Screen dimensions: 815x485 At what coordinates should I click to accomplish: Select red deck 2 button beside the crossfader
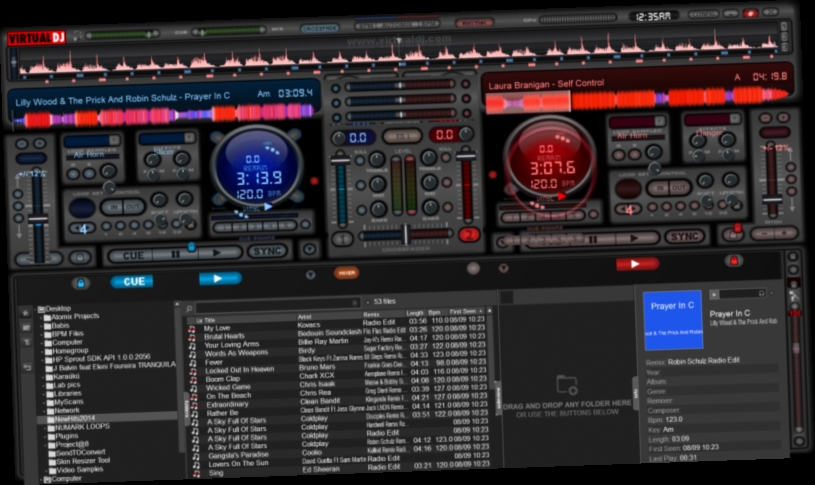point(468,235)
